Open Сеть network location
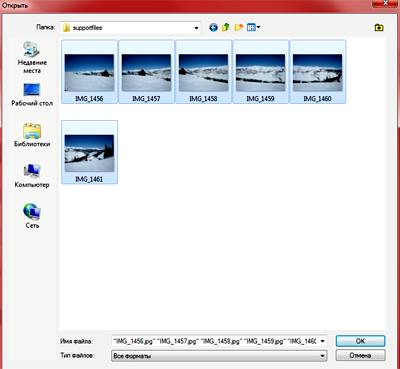The width and height of the screenshot is (400, 369). point(32,216)
